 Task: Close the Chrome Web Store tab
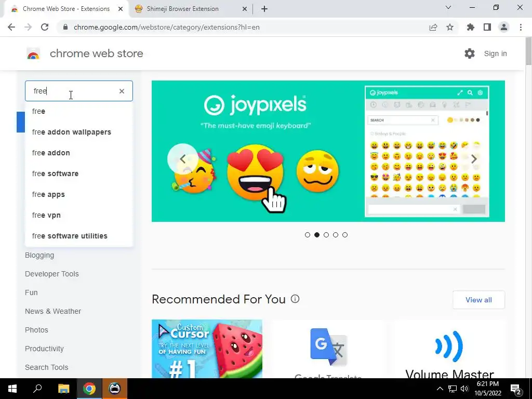(x=121, y=9)
